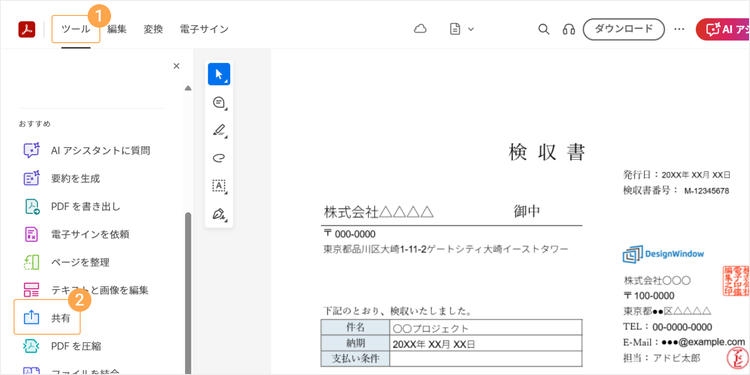Open the ツール tab
This screenshot has width=750, height=375.
click(76, 29)
